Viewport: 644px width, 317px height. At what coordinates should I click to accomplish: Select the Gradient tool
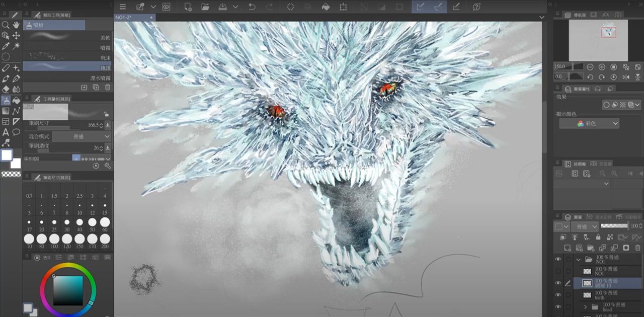click(6, 110)
